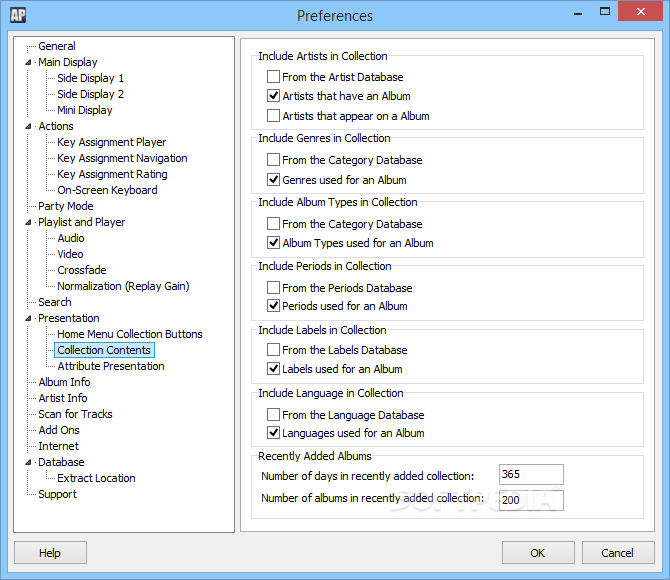Open Party Mode preferences

tap(66, 206)
